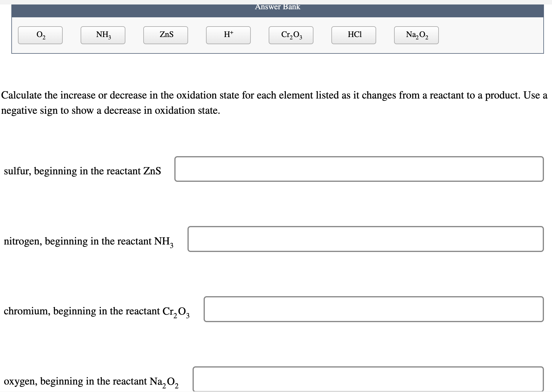Select the NH3 tile in the Answer Bank
552x392 pixels.
(103, 35)
